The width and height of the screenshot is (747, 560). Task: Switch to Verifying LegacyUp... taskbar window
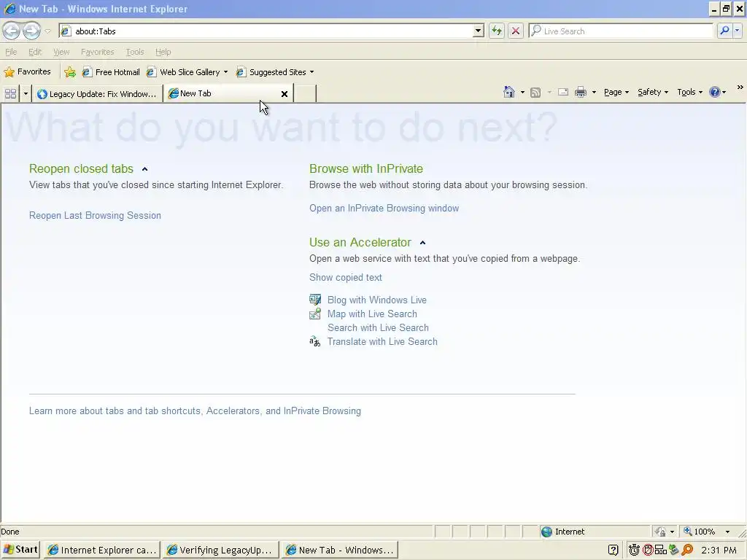coord(220,550)
